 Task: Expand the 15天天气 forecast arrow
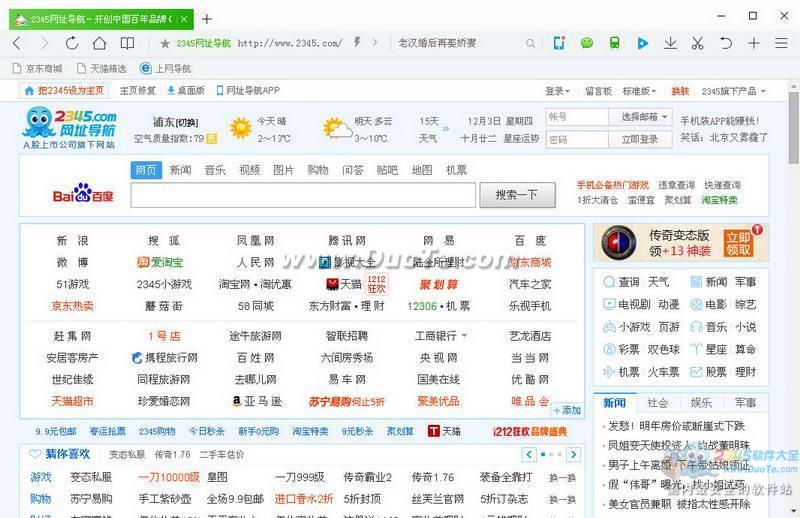click(x=446, y=129)
